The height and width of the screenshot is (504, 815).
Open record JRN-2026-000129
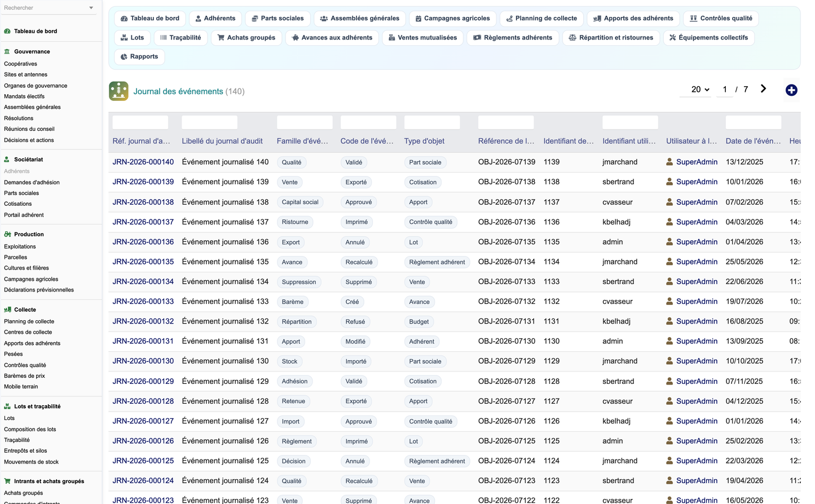[143, 381]
